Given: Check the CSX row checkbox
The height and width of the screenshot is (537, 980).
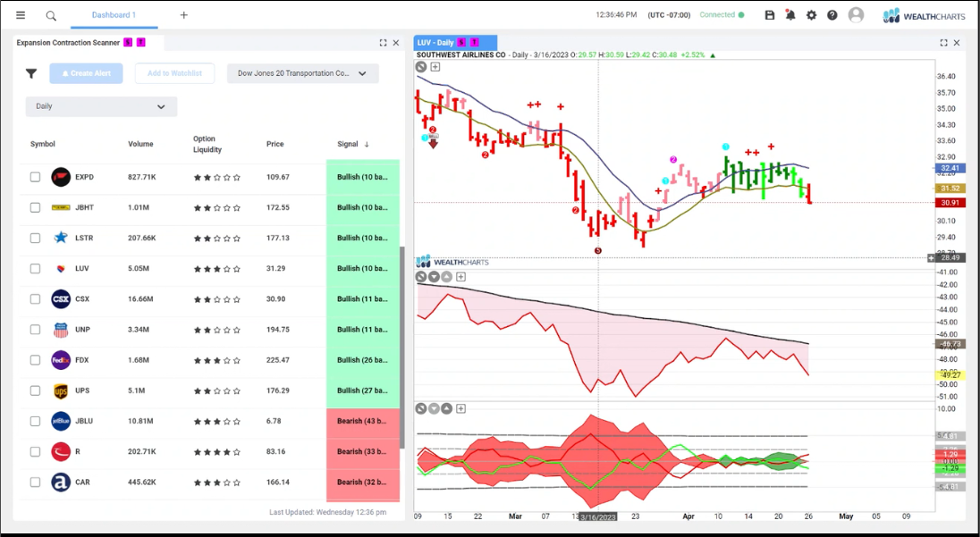Looking at the screenshot, I should tap(35, 299).
